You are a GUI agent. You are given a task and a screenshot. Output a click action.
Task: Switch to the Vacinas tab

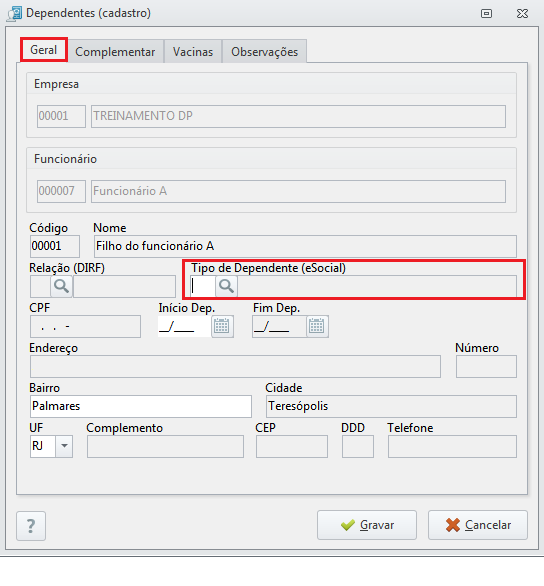click(193, 52)
